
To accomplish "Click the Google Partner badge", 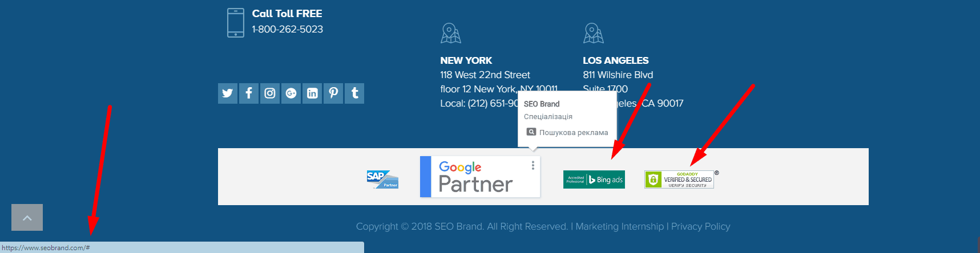I will [480, 177].
